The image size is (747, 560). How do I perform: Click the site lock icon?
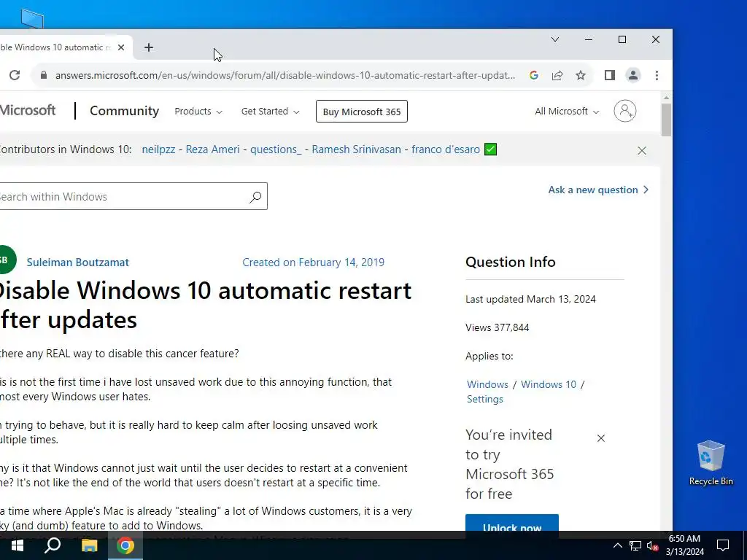click(43, 75)
